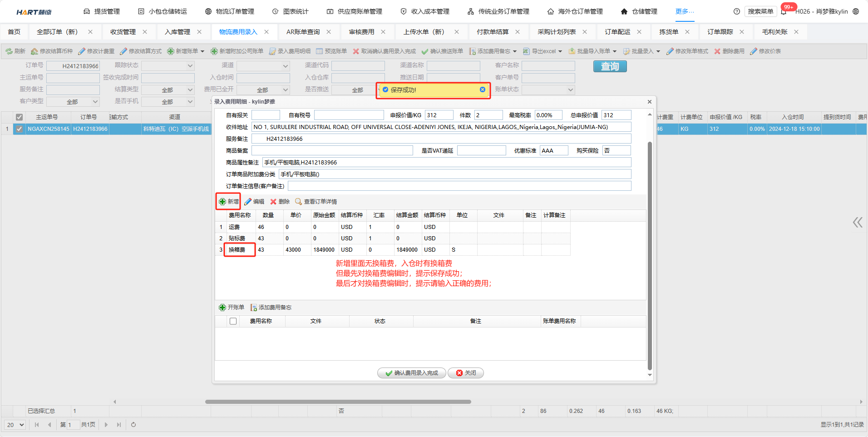
Task: Switch to the AR账单查询 tab
Action: pos(303,32)
